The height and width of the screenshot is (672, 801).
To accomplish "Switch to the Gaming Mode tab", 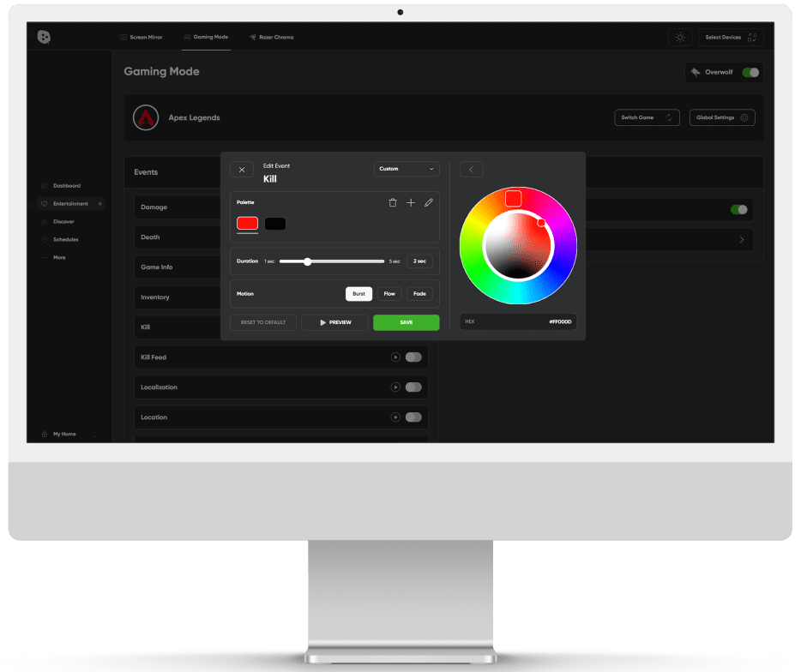I will tap(206, 37).
